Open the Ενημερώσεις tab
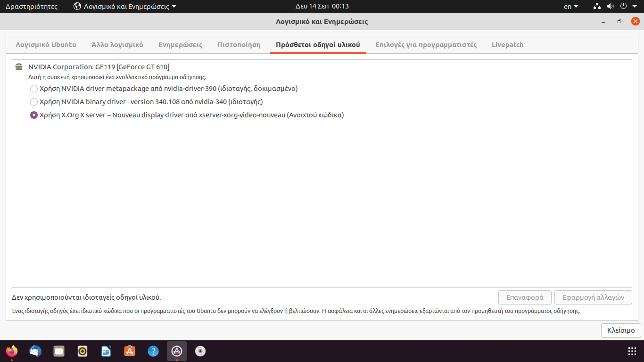This screenshot has width=644, height=362. click(x=181, y=45)
